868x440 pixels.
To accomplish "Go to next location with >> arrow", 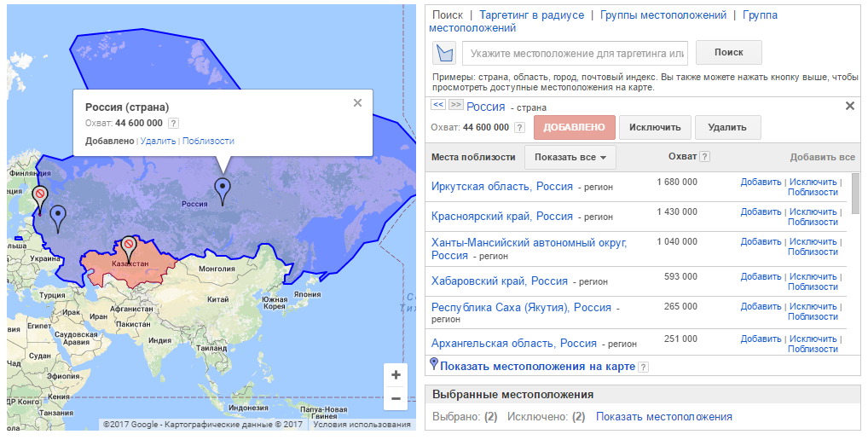I will (455, 105).
